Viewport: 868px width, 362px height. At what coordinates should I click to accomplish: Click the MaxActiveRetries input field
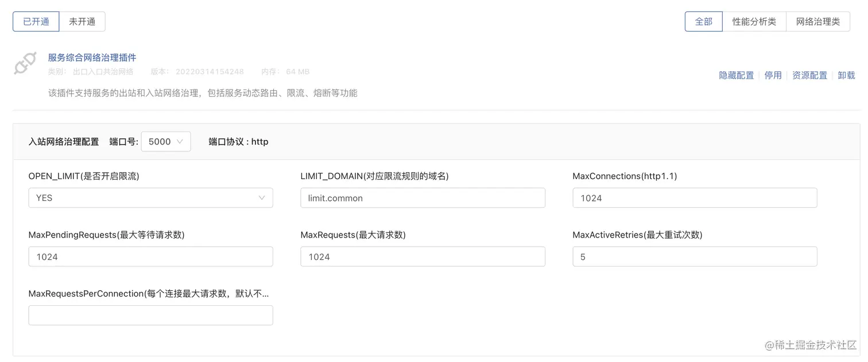click(695, 256)
